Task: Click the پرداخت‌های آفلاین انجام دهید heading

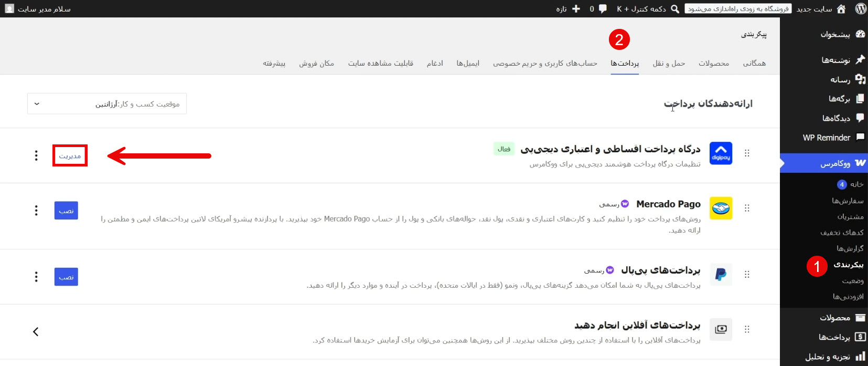Action: point(637,325)
